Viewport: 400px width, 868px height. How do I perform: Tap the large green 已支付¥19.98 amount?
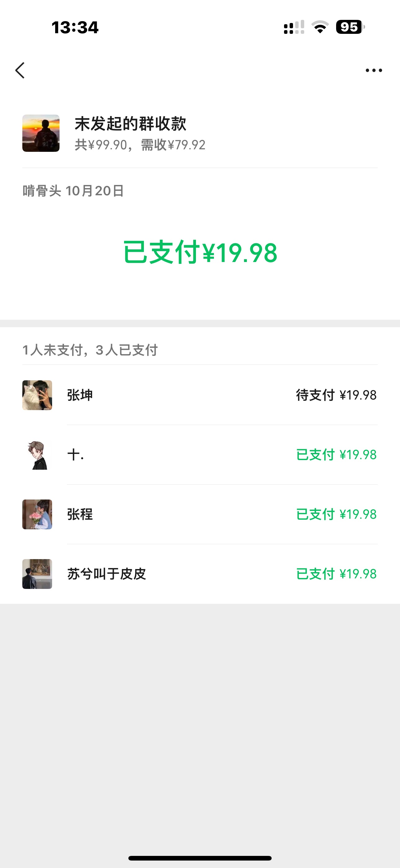(x=200, y=253)
